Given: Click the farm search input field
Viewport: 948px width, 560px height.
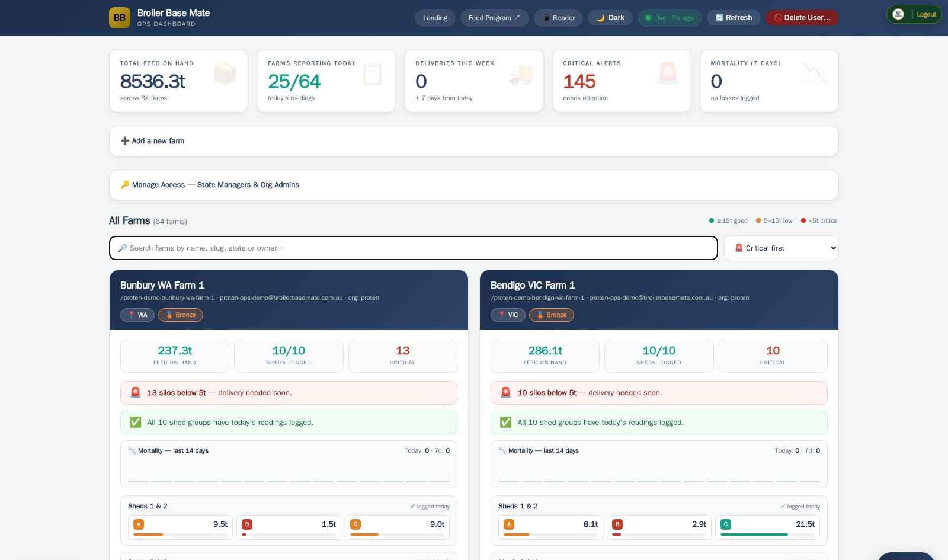Looking at the screenshot, I should (x=414, y=248).
